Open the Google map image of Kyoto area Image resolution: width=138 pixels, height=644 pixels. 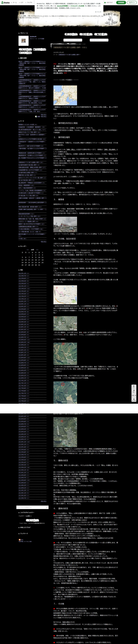click(x=65, y=95)
